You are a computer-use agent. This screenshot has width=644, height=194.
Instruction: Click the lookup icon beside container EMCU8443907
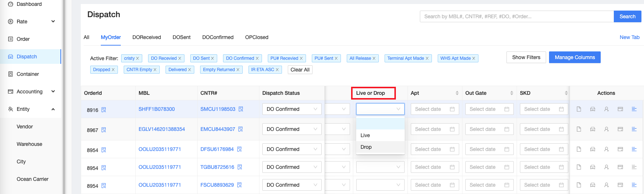click(x=240, y=129)
